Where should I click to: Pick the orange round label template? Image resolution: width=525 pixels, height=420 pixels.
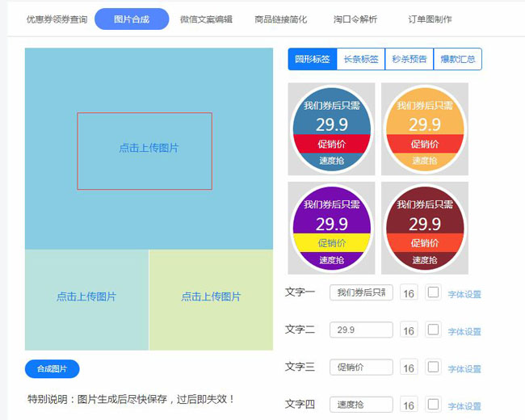point(425,129)
